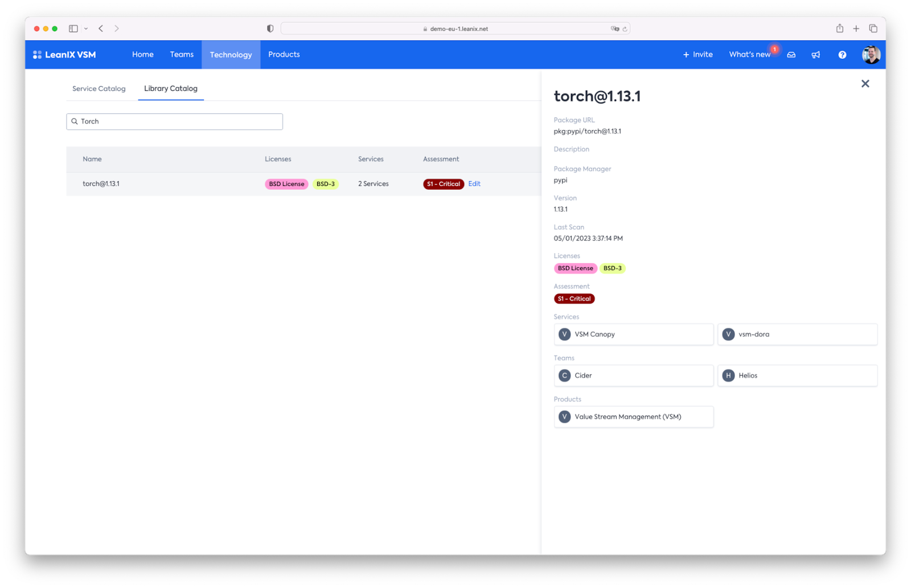The height and width of the screenshot is (588, 911).
Task: Open the Products menu
Action: [284, 55]
